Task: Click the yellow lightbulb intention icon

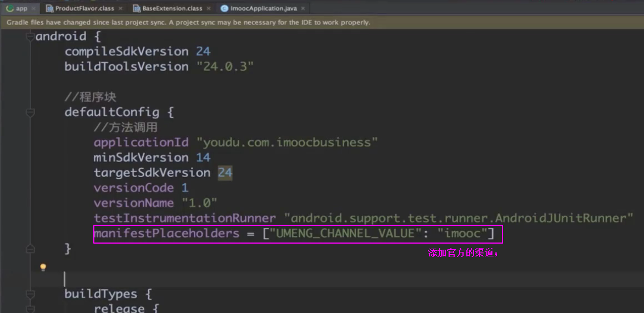Action: tap(43, 267)
